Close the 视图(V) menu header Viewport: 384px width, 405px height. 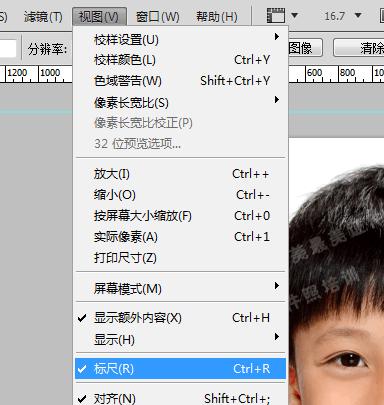pyautogui.click(x=99, y=17)
